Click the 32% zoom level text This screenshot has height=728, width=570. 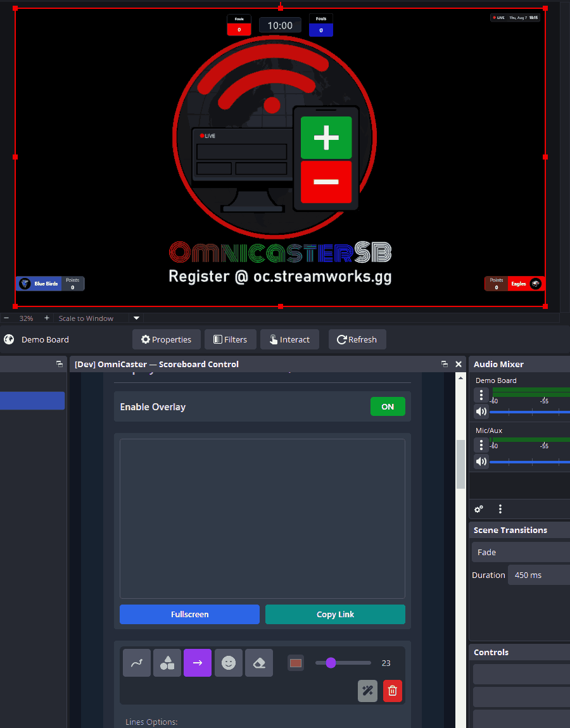tap(26, 318)
